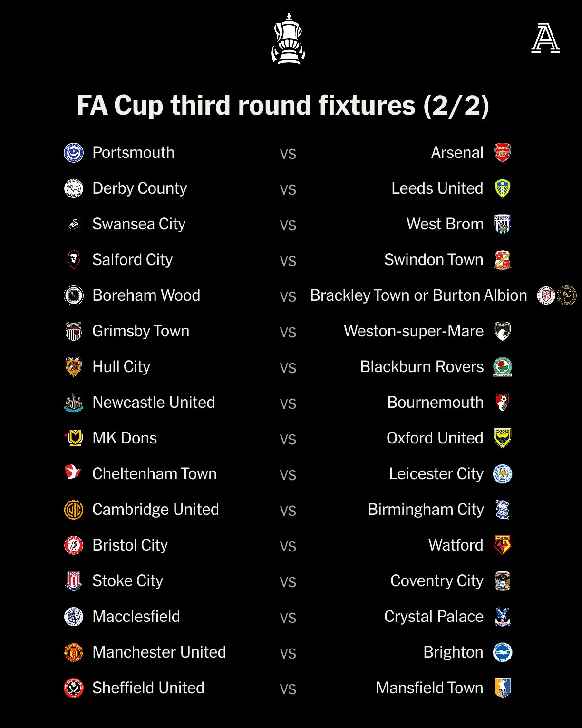This screenshot has height=728, width=582.
Task: Click the Arsenal club crest
Action: 503,153
